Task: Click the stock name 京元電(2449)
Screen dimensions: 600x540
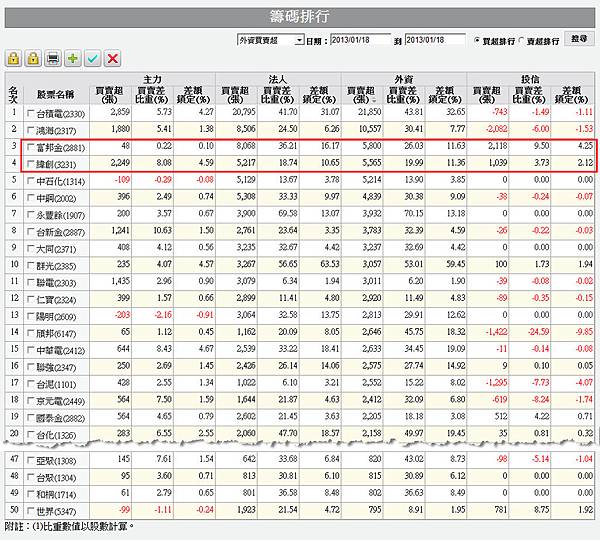Action: click(60, 401)
